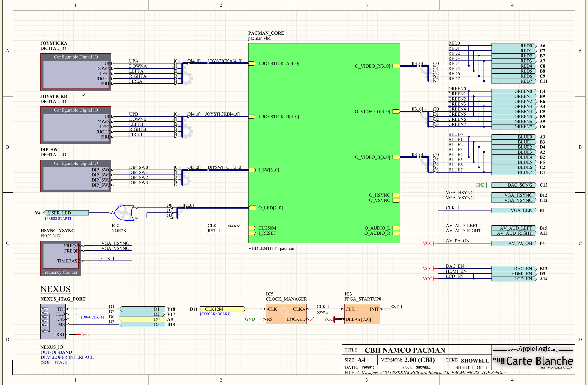Select the BLUE0 port at pin A3
588x385 pixels.
(514, 137)
